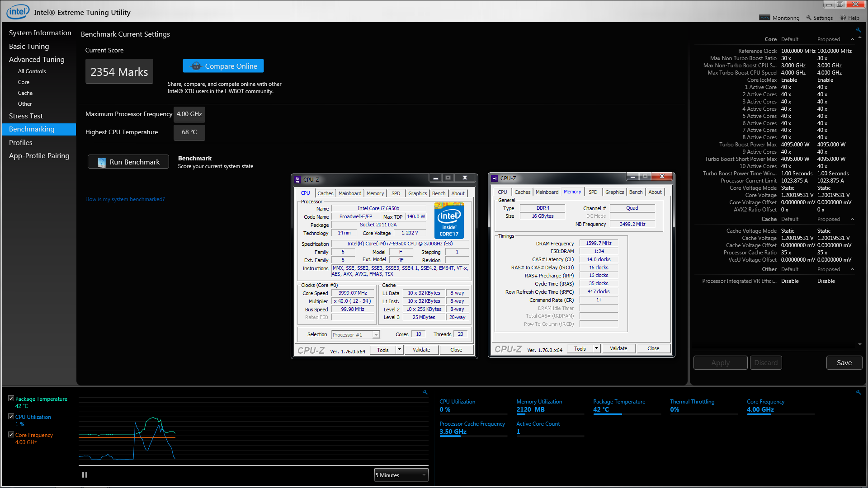Viewport: 868px width, 488px height.
Task: Save the proposed tuning settings
Action: tap(844, 362)
